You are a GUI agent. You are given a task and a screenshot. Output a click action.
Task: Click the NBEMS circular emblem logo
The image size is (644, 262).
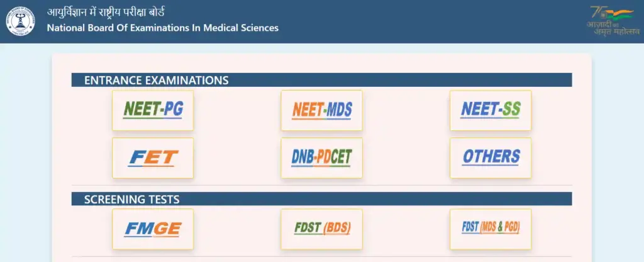point(21,21)
